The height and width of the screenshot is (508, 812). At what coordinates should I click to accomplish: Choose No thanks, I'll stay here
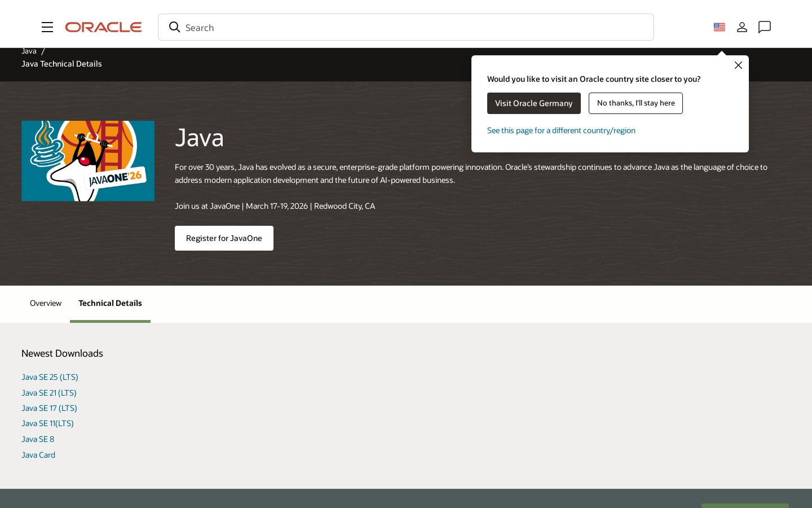coord(636,103)
